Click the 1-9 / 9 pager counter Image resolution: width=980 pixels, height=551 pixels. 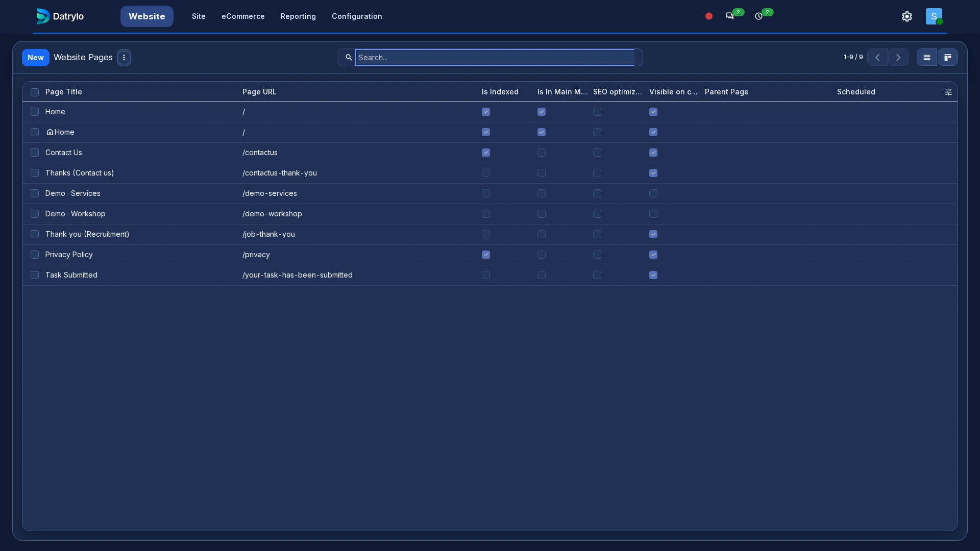tap(853, 57)
